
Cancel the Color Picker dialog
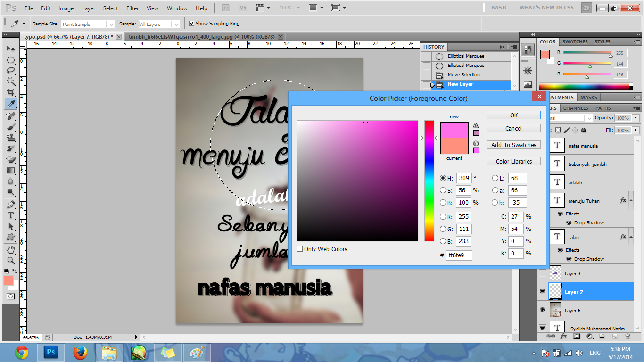(514, 128)
